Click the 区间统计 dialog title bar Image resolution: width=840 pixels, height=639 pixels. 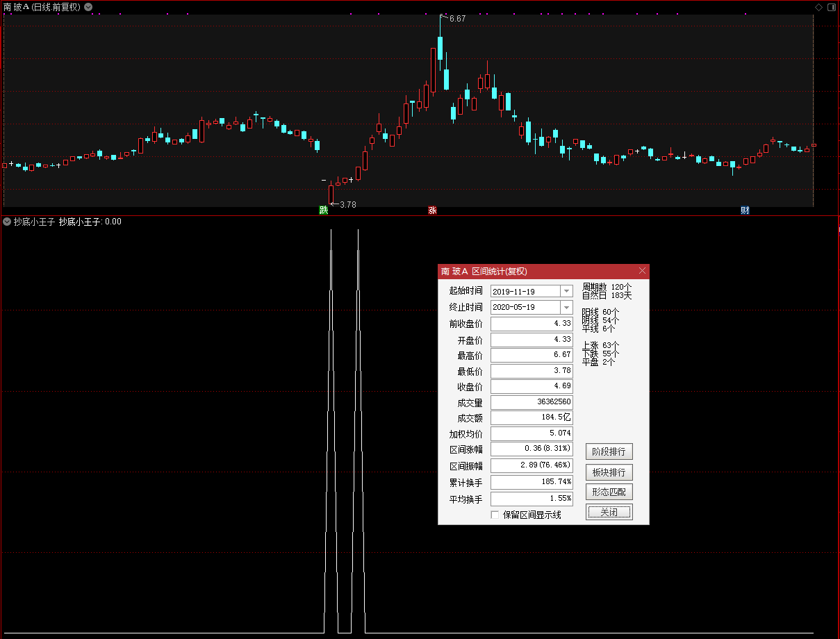tap(543, 271)
